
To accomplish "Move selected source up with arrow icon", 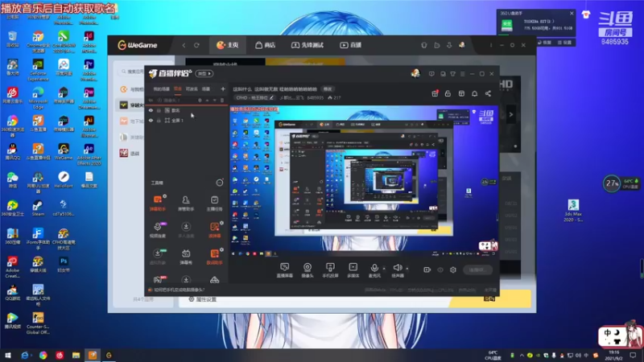I will pyautogui.click(x=208, y=100).
